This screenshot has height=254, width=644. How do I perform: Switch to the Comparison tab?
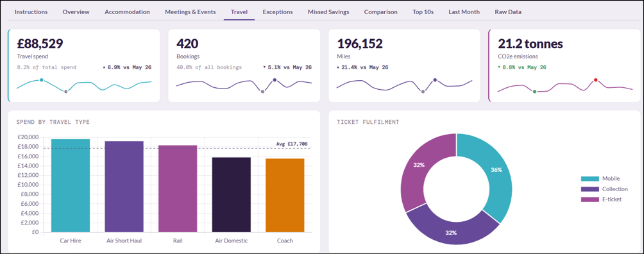(x=381, y=12)
